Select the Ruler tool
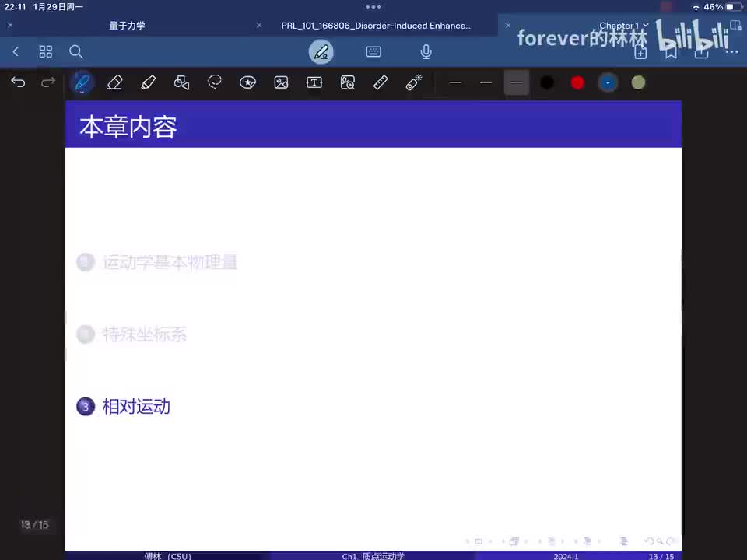The width and height of the screenshot is (747, 560). click(x=381, y=83)
